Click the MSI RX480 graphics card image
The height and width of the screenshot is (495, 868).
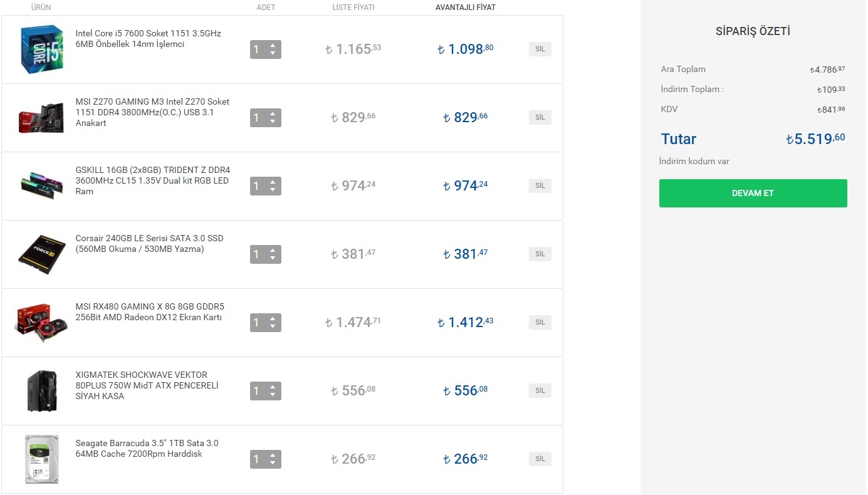pos(41,323)
